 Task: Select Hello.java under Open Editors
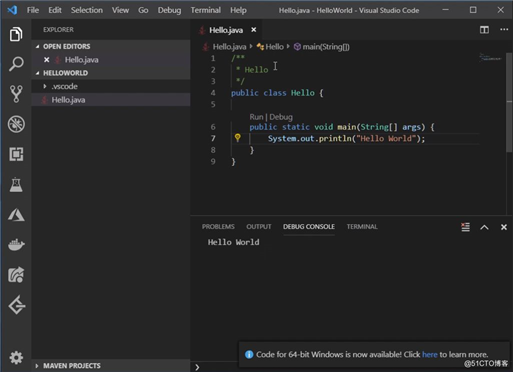coord(111,60)
